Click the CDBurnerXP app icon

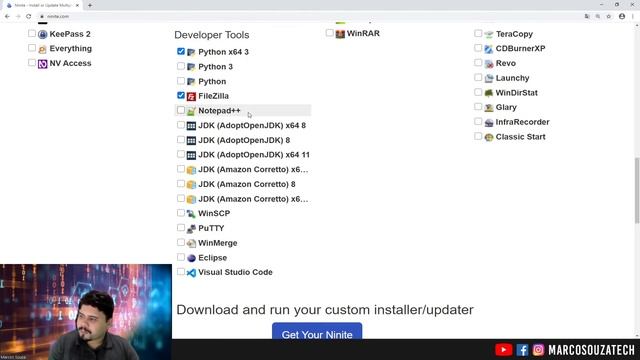click(x=489, y=49)
